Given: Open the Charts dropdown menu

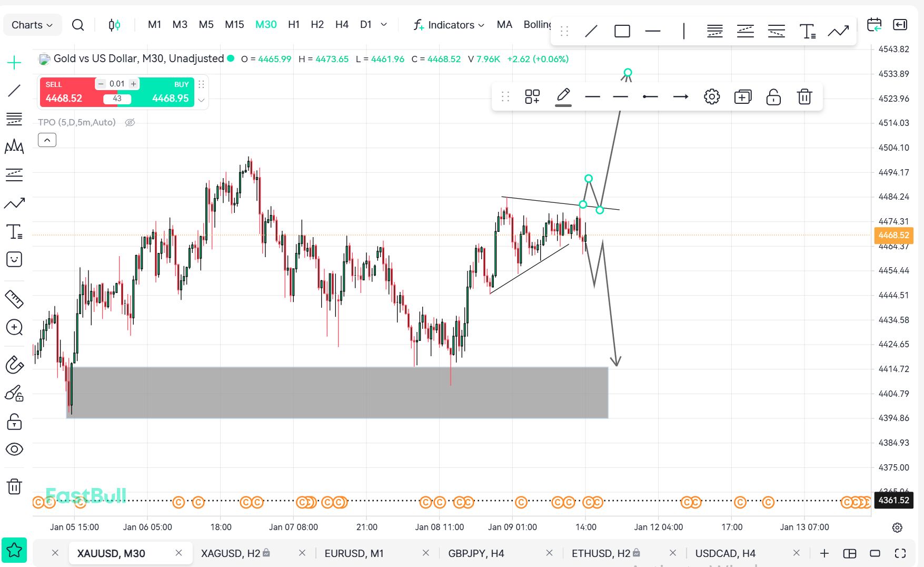Looking at the screenshot, I should click(x=32, y=25).
